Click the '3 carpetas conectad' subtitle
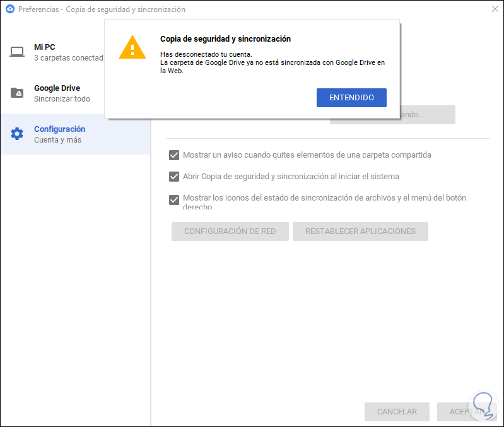The image size is (504, 427). pos(69,58)
